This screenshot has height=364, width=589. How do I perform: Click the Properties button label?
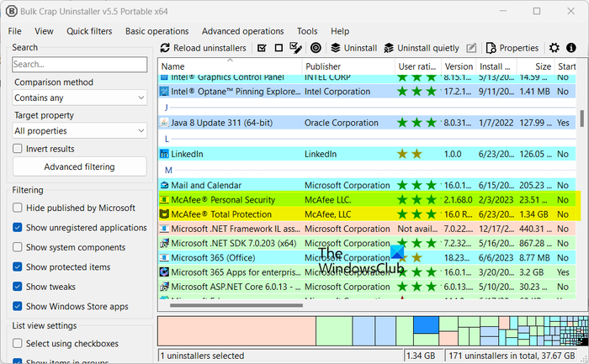(x=519, y=48)
